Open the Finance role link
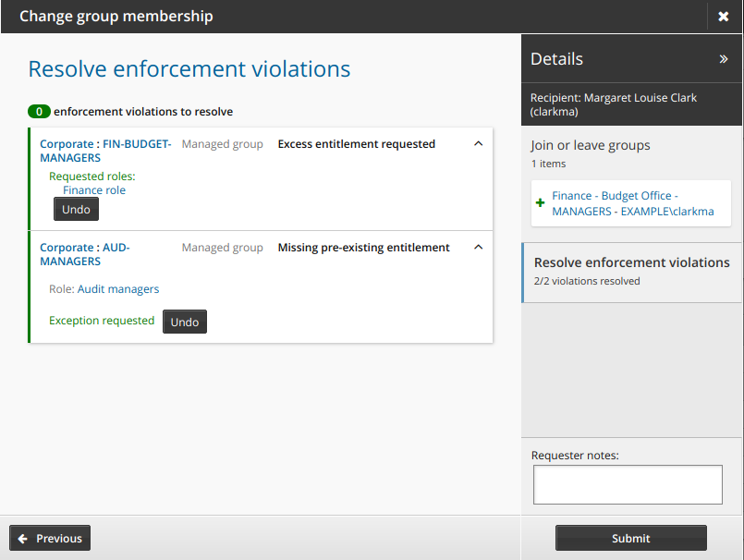The height and width of the screenshot is (560, 744). pyautogui.click(x=94, y=190)
